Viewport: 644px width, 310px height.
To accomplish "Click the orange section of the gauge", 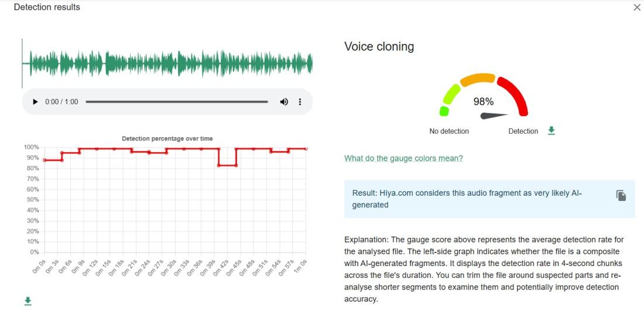I will tap(477, 79).
